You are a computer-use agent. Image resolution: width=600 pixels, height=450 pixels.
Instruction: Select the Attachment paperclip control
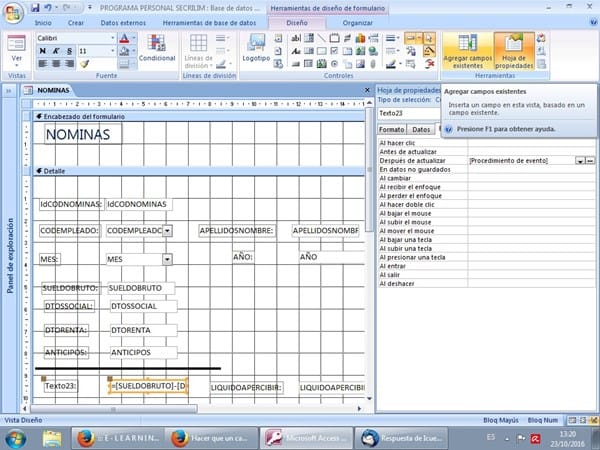pyautogui.click(x=373, y=64)
